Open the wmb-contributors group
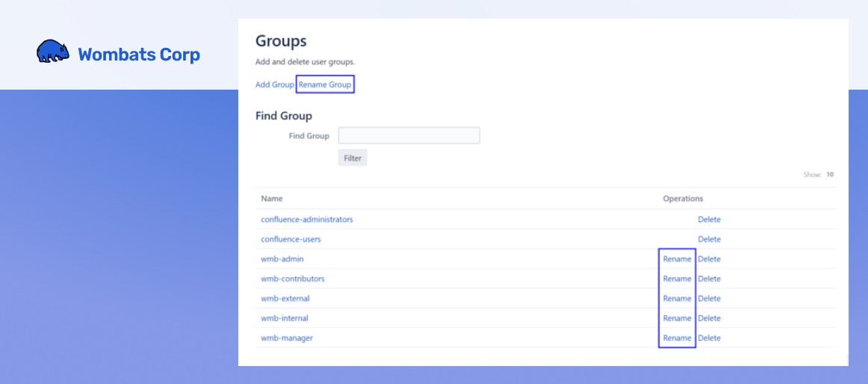Viewport: 868px width, 384px height. 293,279
